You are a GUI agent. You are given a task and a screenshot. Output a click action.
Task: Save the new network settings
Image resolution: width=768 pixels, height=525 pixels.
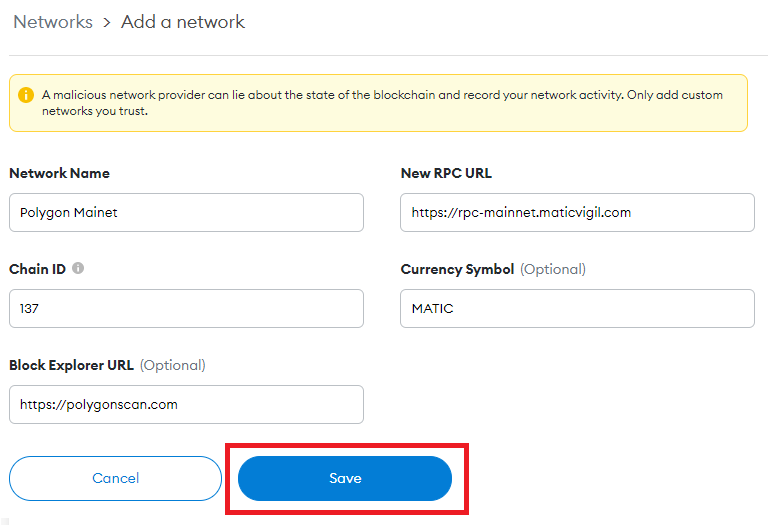[345, 478]
